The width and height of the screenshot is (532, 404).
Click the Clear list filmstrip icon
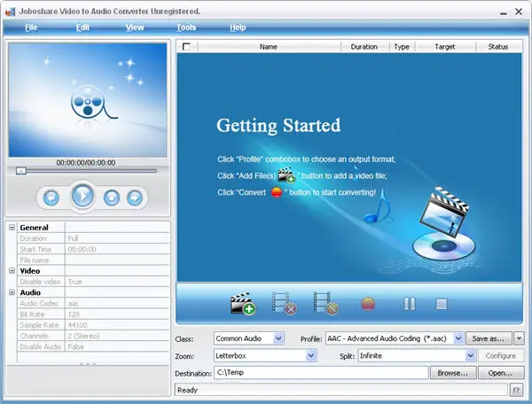tap(325, 303)
